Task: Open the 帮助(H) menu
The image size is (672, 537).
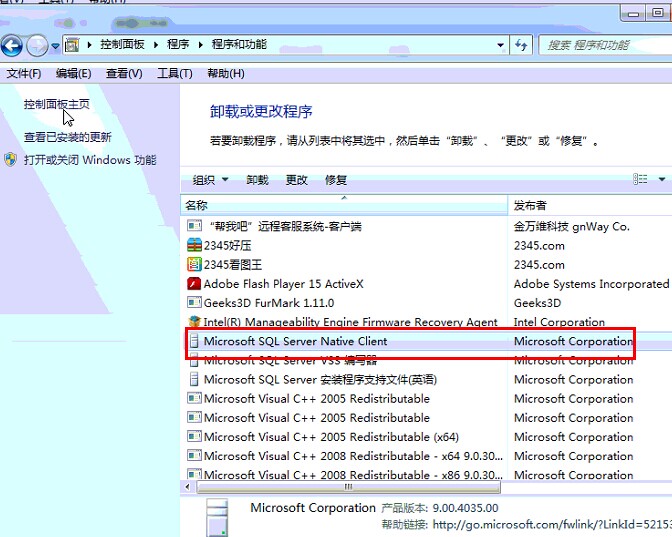Action: pyautogui.click(x=226, y=74)
